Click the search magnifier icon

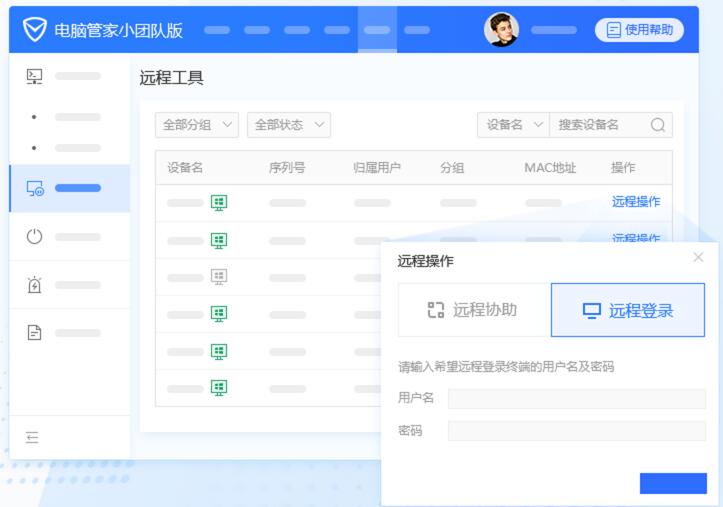[658, 125]
